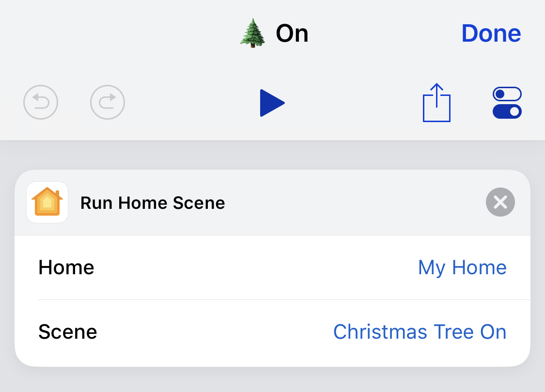Image resolution: width=545 pixels, height=392 pixels.
Task: Run the shortcut with the play button
Action: (x=272, y=103)
